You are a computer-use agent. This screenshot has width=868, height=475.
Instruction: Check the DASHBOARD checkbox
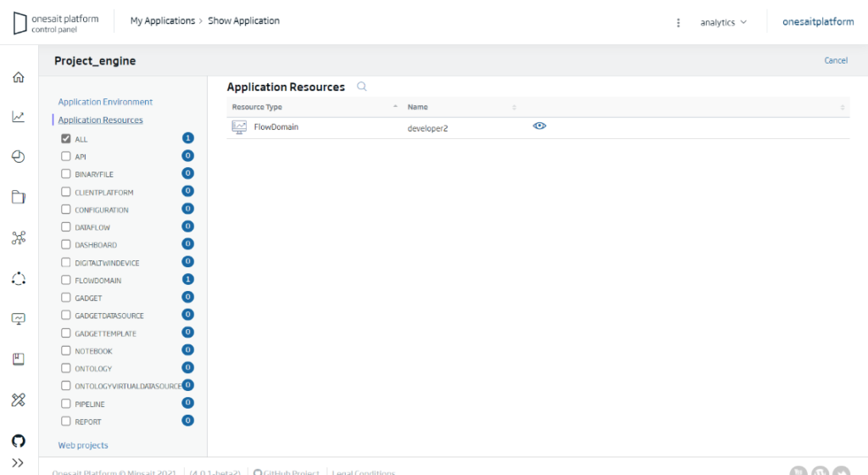(66, 244)
